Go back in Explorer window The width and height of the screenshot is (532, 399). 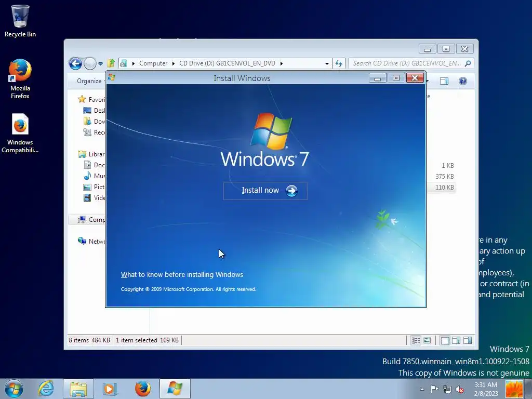75,63
